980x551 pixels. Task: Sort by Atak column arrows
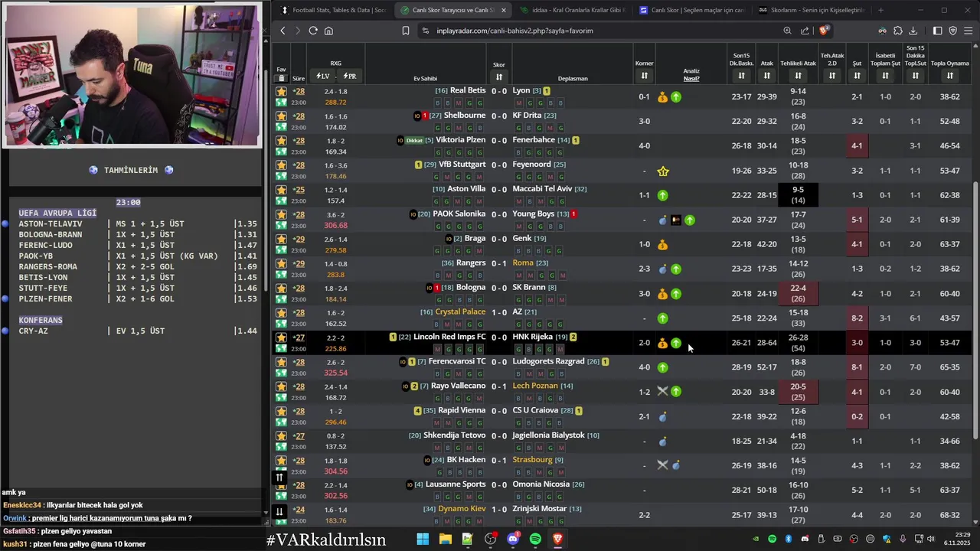point(767,76)
